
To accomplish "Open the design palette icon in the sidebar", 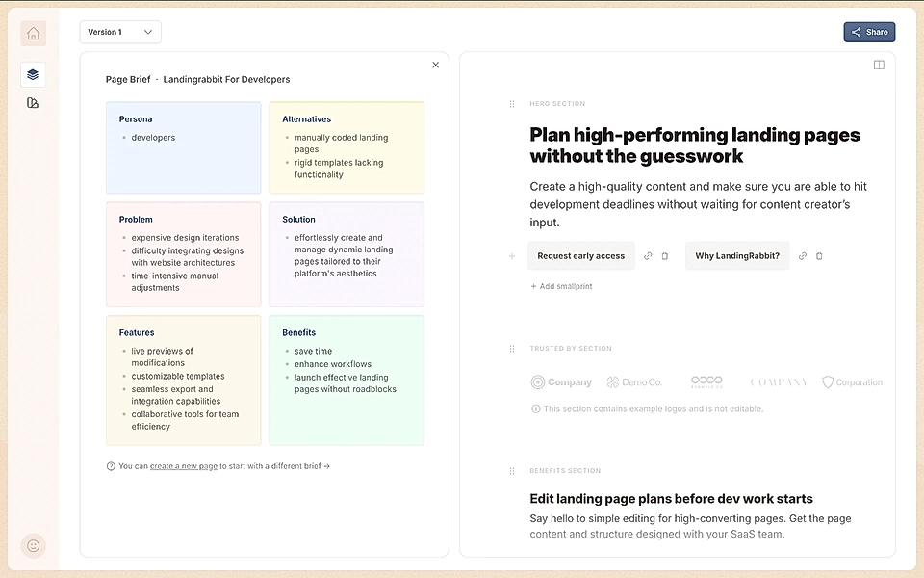I will click(33, 101).
